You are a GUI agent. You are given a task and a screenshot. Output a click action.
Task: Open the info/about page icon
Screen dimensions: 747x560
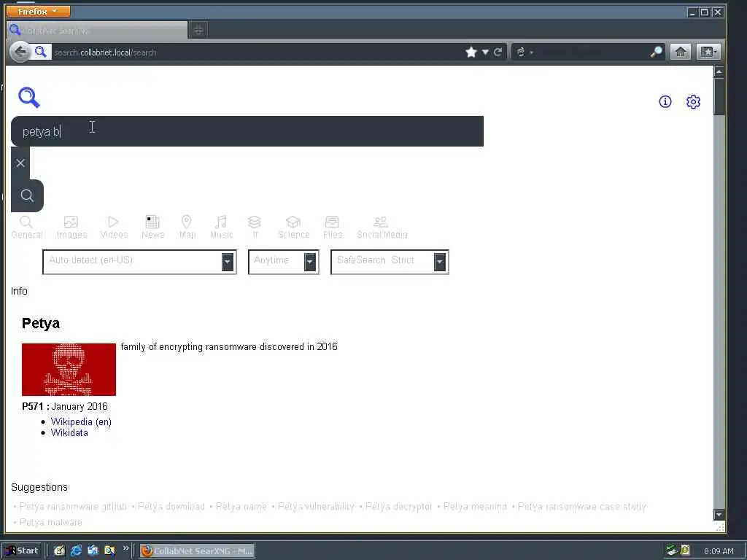tap(665, 101)
